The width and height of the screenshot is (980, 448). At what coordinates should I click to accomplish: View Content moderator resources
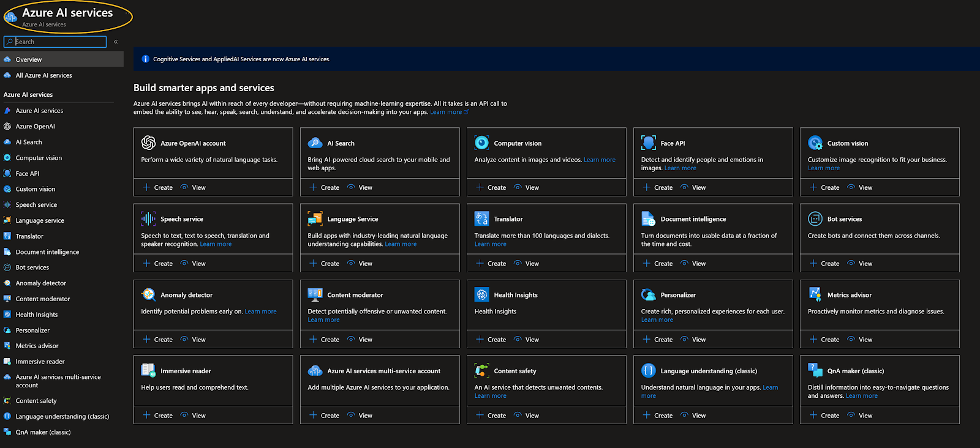click(360, 339)
